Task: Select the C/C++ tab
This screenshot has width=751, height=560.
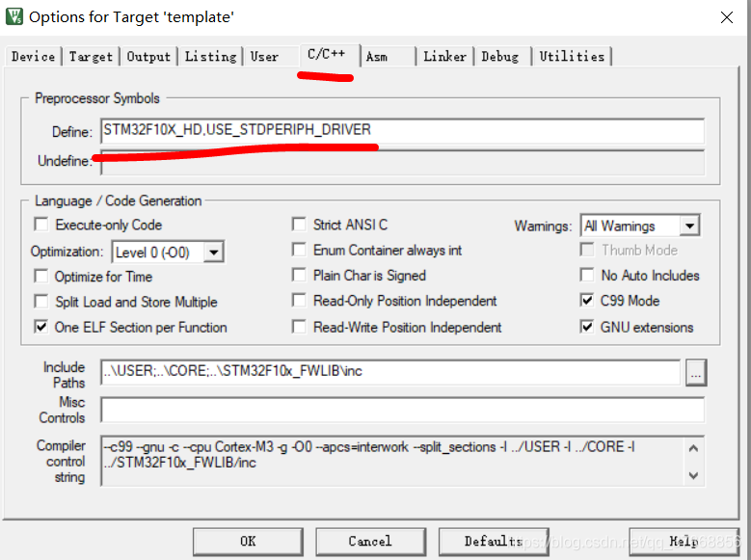Action: (x=330, y=55)
